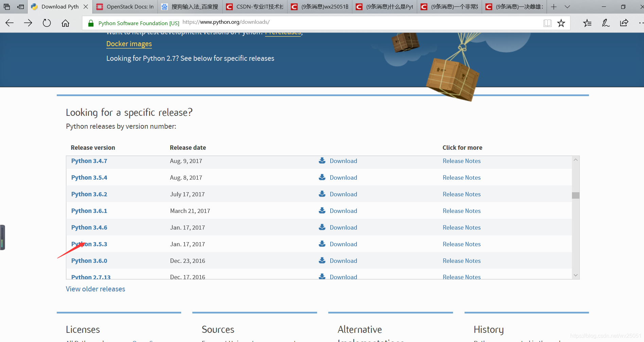Click the set tabs aside arrow icon
644x342 pixels.
(x=21, y=6)
